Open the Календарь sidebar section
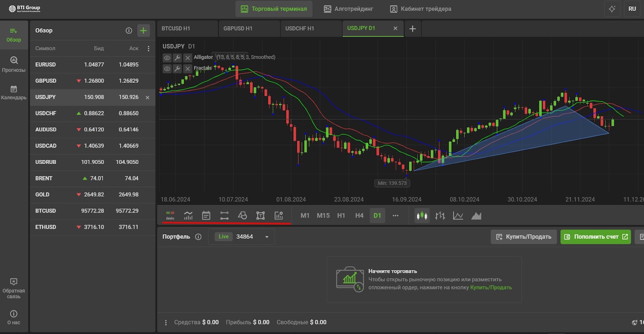Image resolution: width=644 pixels, height=334 pixels. pyautogui.click(x=14, y=92)
